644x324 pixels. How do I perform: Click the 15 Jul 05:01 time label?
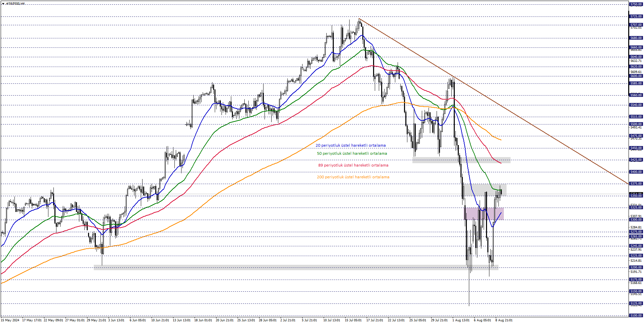point(353,320)
